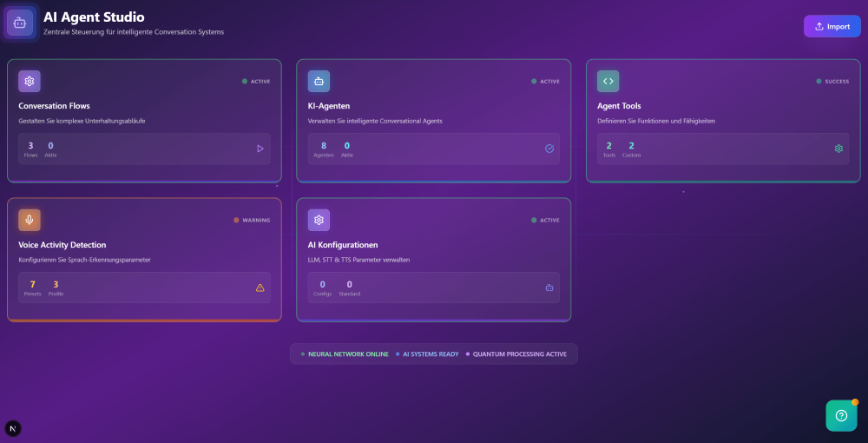Click the warning triangle in Voice Activity Detection
This screenshot has width=868, height=443.
point(260,288)
